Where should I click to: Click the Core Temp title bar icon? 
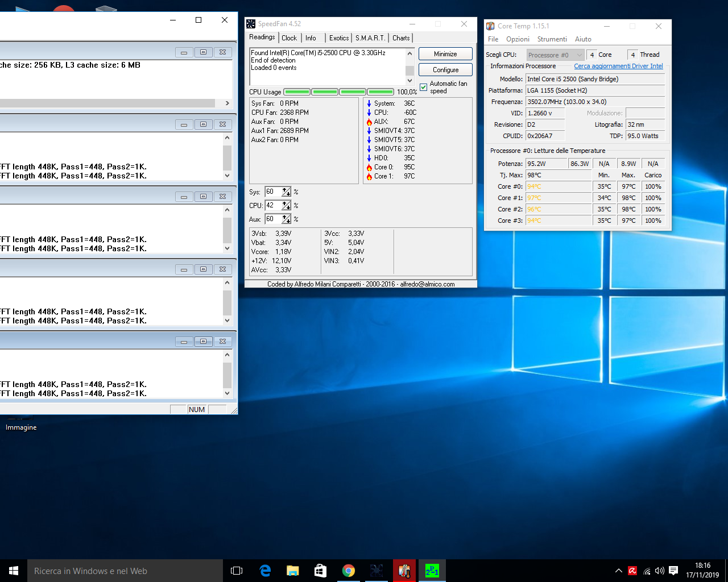490,26
